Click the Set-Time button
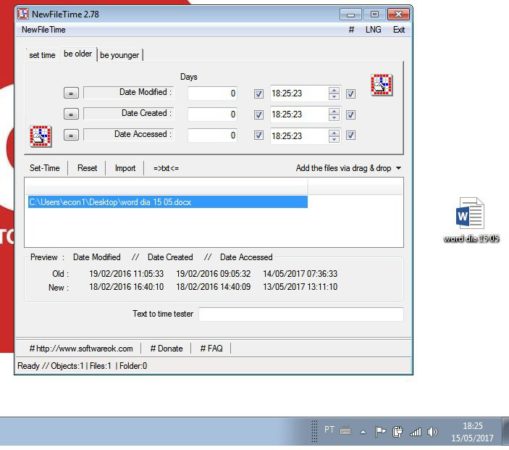 point(44,168)
